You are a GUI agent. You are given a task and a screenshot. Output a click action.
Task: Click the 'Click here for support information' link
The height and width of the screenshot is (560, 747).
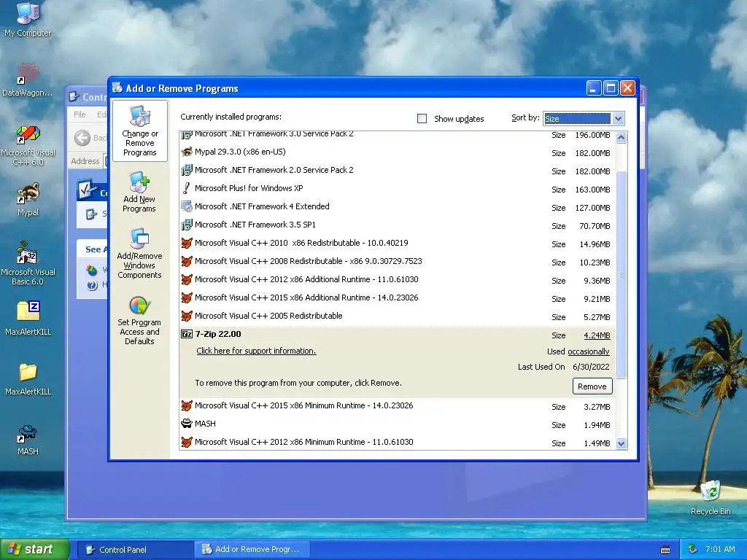pos(256,351)
